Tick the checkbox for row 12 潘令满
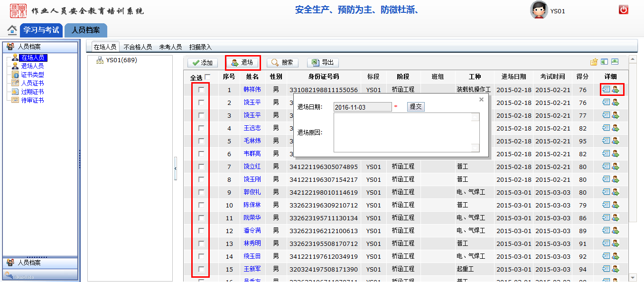Viewport: 644px width, 282px height. [201, 231]
